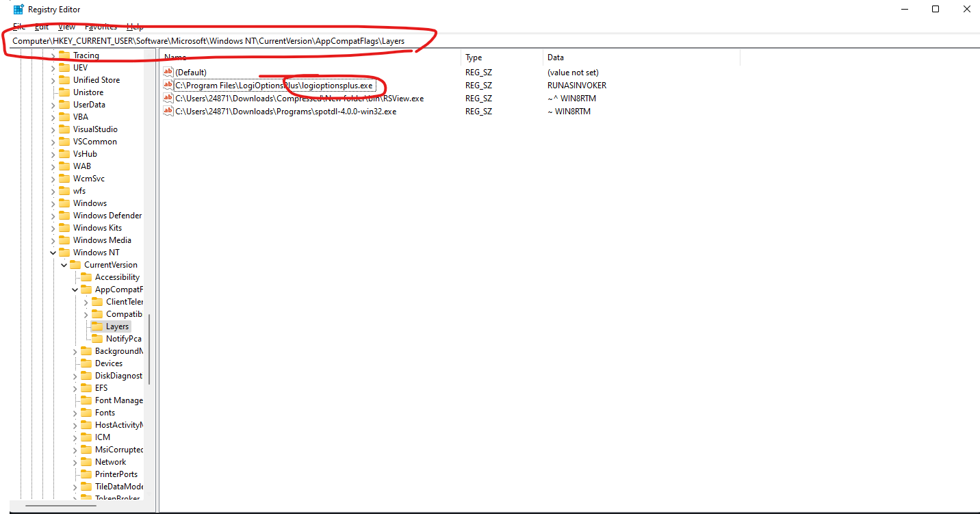Select the Layers registry key
980x514 pixels.
click(x=117, y=326)
